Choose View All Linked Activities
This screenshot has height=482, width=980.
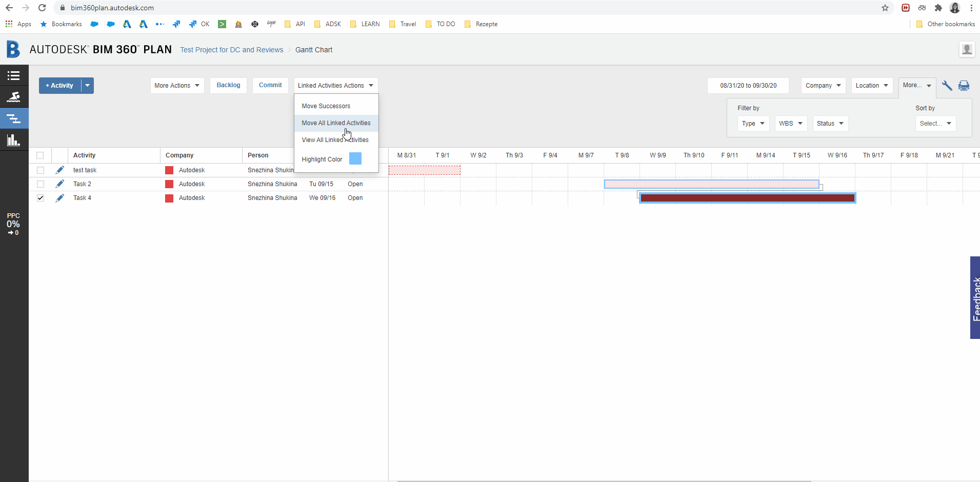[335, 140]
